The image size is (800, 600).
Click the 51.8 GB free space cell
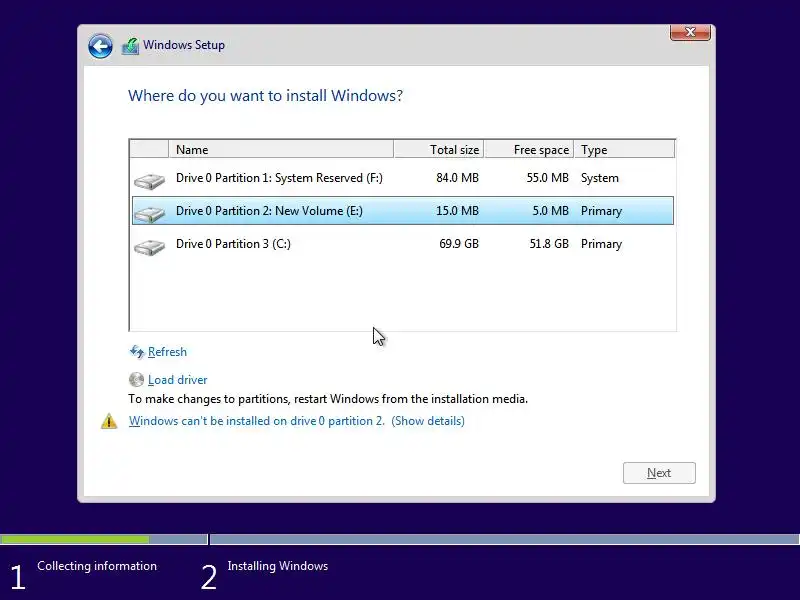(549, 244)
